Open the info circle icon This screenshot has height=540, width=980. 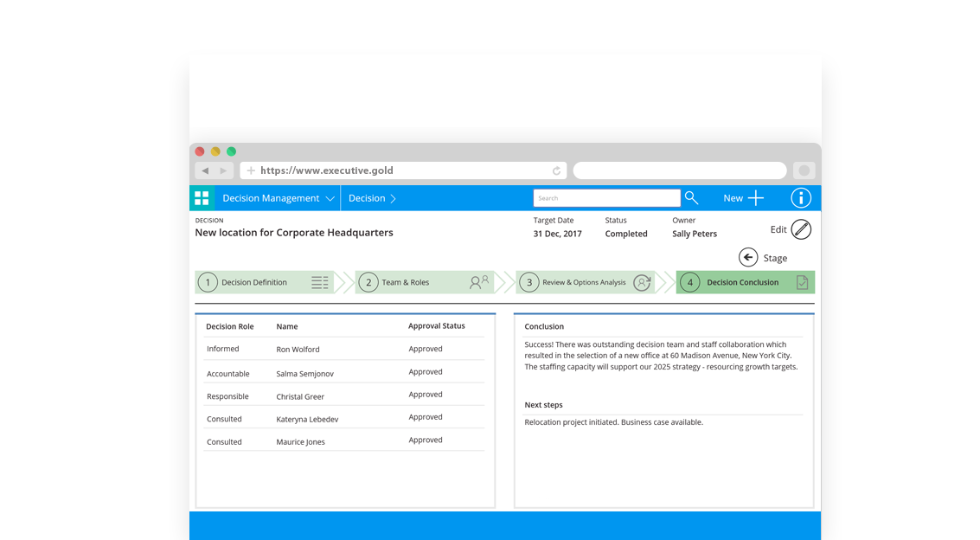point(801,198)
